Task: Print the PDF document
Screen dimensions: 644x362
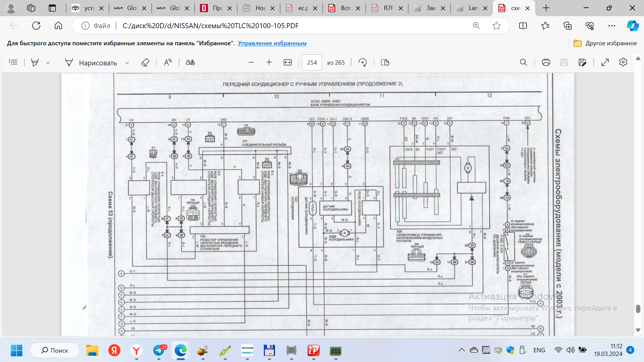Action: [546, 62]
